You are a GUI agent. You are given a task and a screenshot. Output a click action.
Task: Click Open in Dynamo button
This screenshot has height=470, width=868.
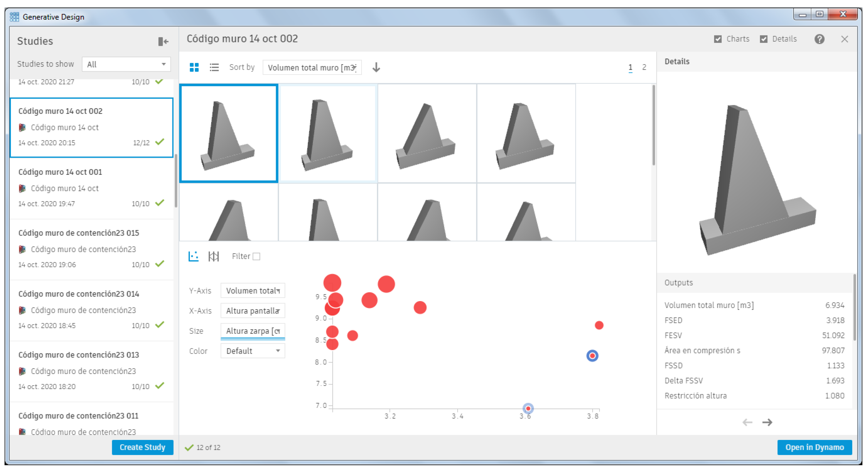click(x=814, y=447)
